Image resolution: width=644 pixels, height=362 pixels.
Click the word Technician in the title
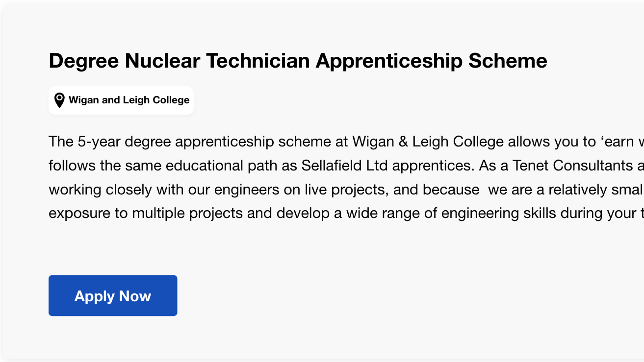click(258, 61)
